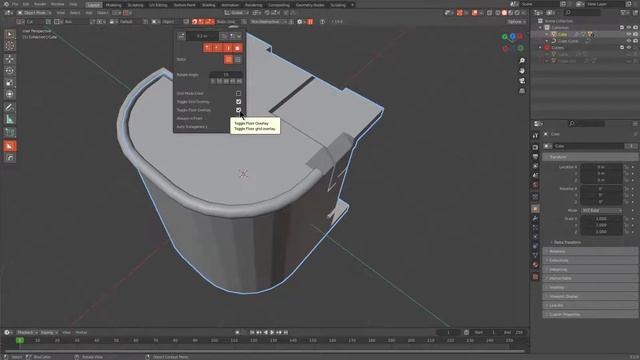640x360 pixels.
Task: Expand the Viewport Display panel
Action: coord(590,296)
